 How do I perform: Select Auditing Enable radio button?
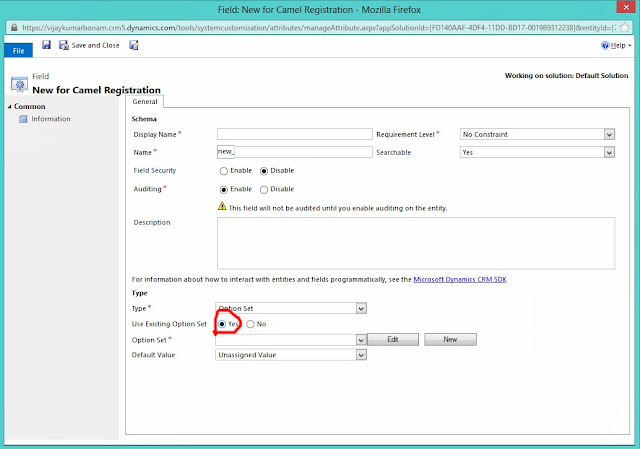click(x=223, y=189)
